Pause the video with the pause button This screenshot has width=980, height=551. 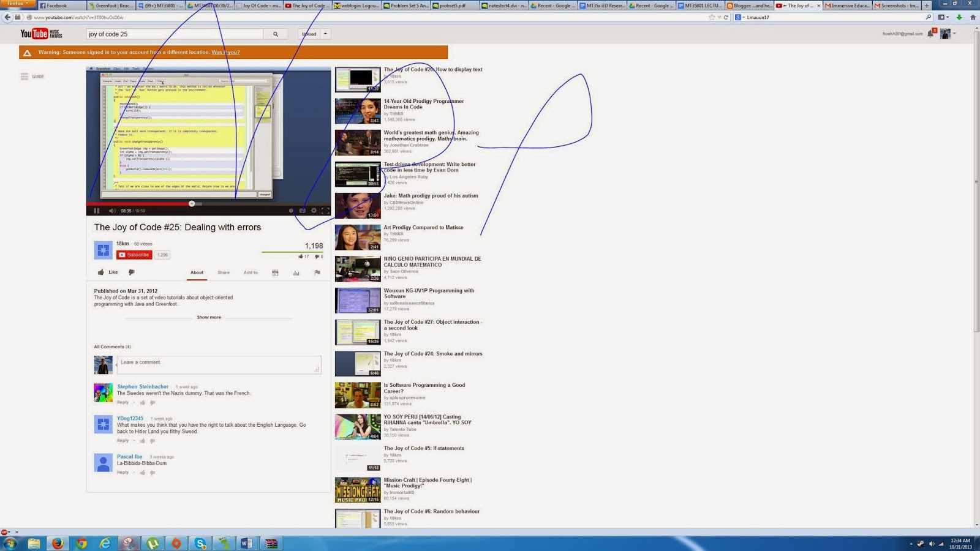tap(97, 211)
